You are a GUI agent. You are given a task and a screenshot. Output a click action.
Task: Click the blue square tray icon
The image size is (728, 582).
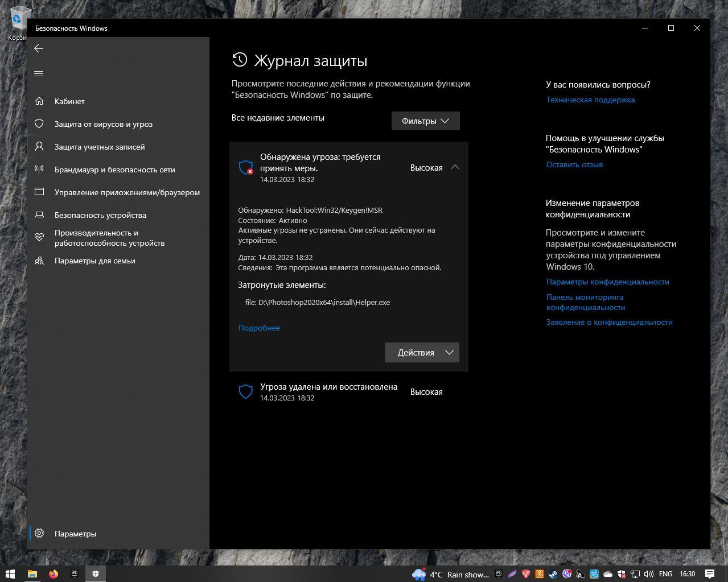click(x=594, y=574)
